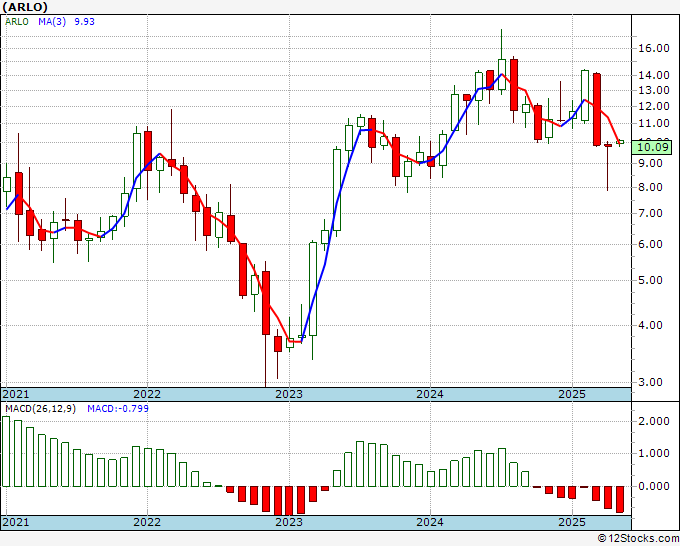Screen dimensions: 680x546
Task: Click the 2.000 MACD axis label
Action: click(x=654, y=421)
